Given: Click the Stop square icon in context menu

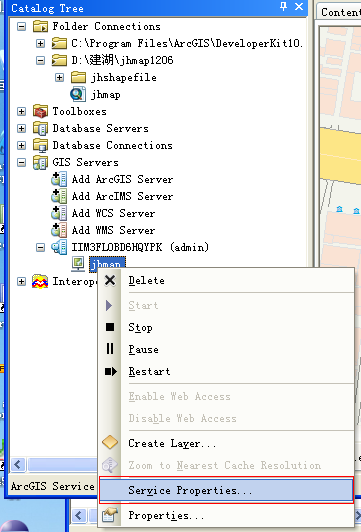Looking at the screenshot, I should point(110,327).
